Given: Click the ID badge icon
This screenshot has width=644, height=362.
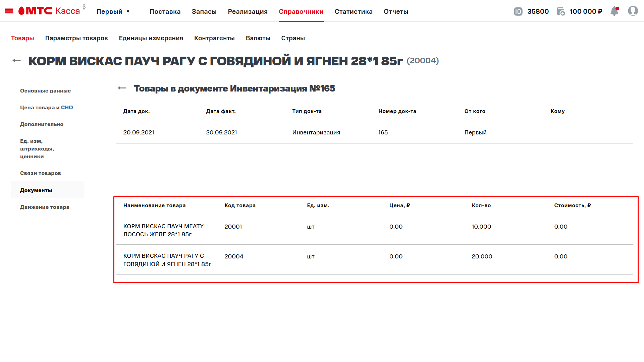Looking at the screenshot, I should pyautogui.click(x=518, y=11).
